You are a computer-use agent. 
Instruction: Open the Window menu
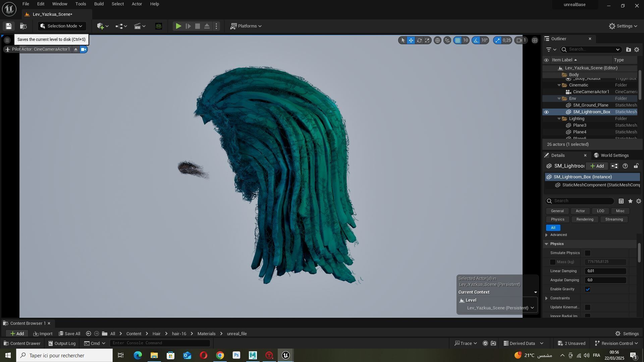[60, 4]
